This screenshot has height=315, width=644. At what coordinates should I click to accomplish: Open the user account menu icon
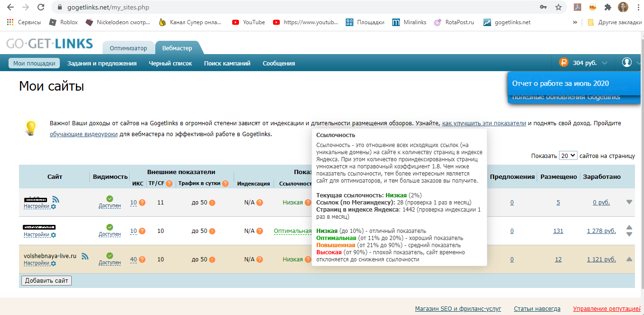pos(627,63)
